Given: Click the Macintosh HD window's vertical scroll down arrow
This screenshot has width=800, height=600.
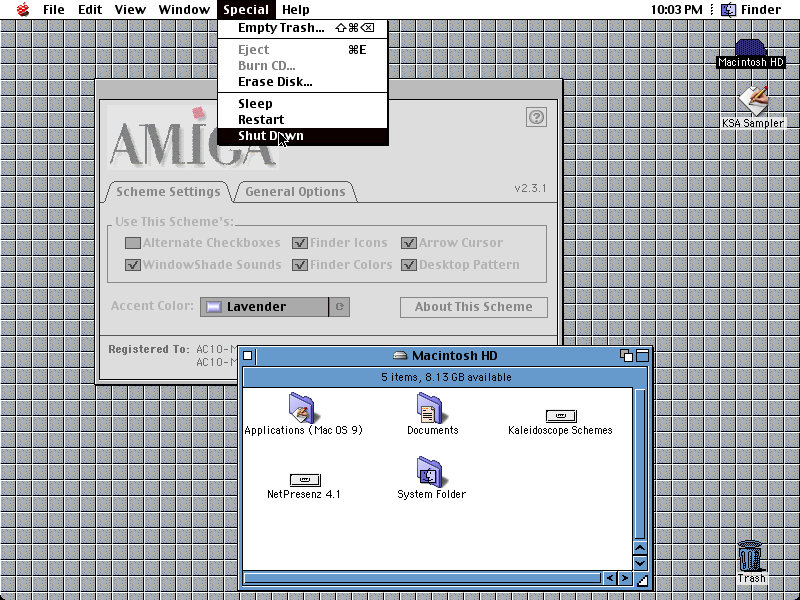Looking at the screenshot, I should [640, 563].
